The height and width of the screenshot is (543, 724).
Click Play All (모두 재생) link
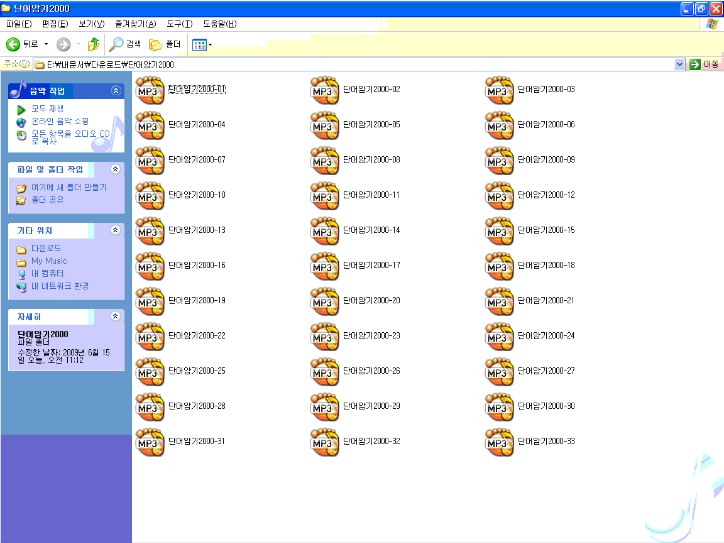[47, 109]
